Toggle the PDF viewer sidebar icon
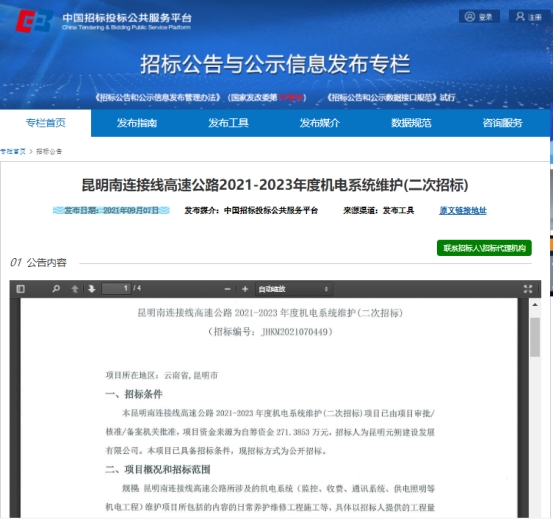The height and width of the screenshot is (520, 554). click(x=20, y=289)
